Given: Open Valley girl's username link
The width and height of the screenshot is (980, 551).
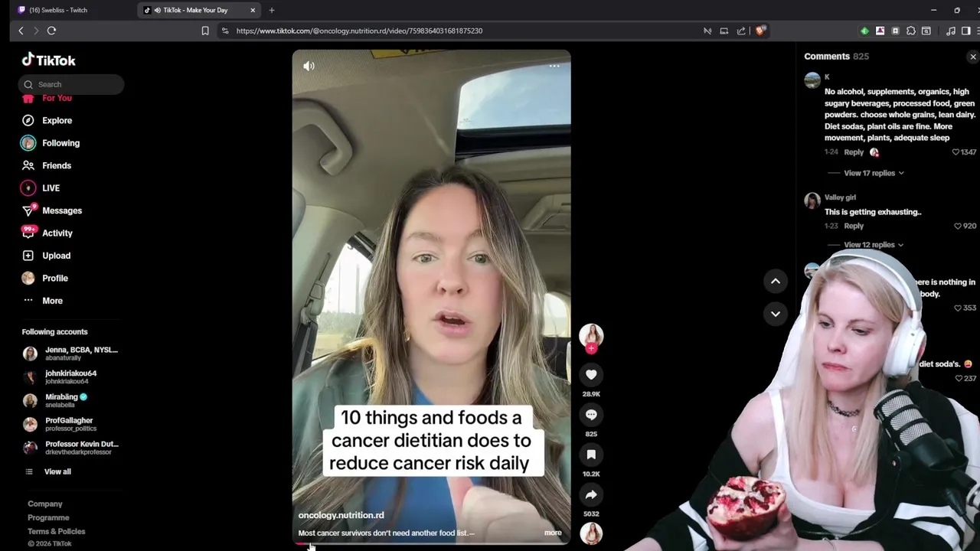Looking at the screenshot, I should click(840, 197).
